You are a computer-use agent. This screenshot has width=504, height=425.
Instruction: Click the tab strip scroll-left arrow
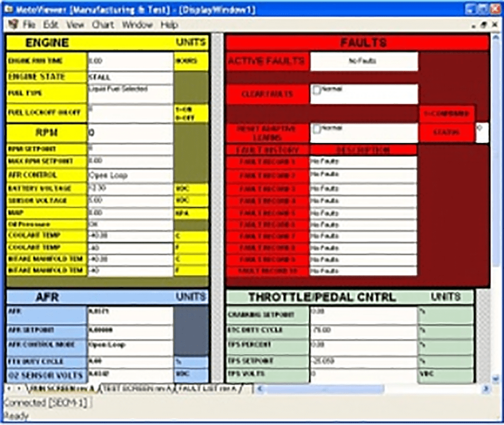coord(9,389)
